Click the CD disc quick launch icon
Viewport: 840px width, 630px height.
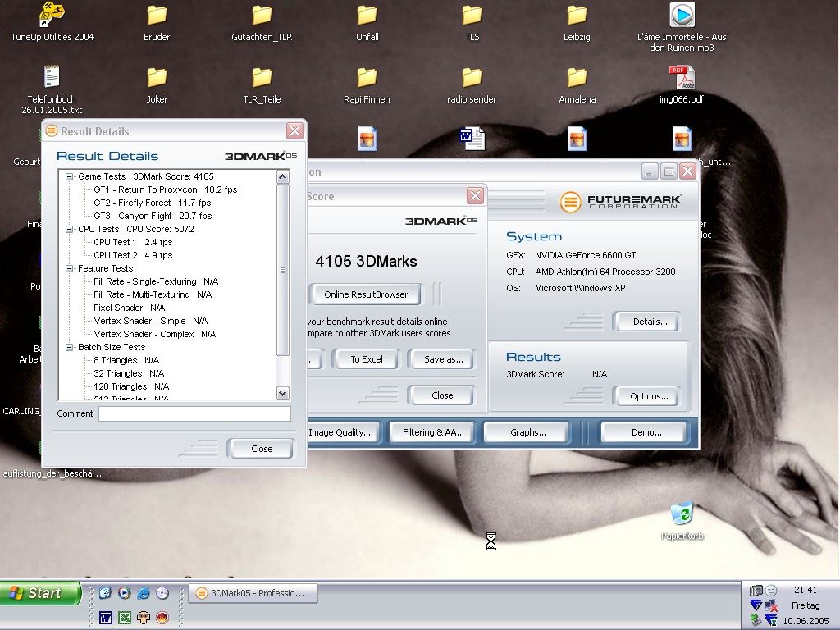point(162,592)
